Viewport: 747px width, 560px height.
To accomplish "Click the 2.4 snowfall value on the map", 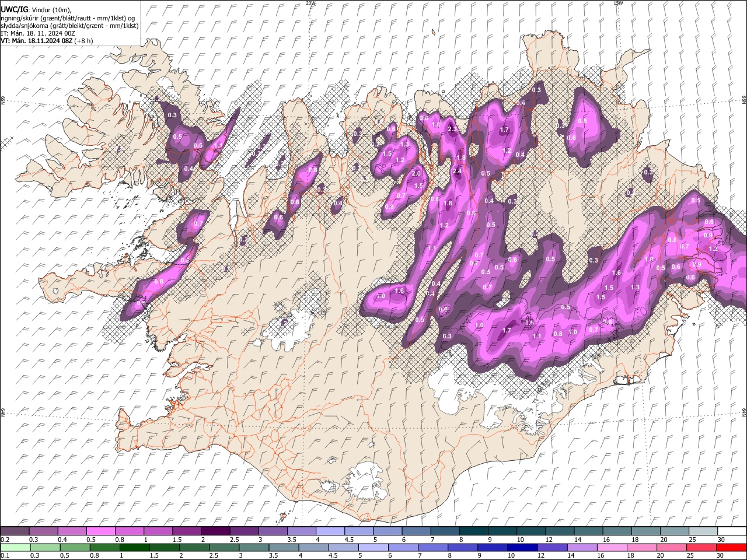I will pos(457,171).
